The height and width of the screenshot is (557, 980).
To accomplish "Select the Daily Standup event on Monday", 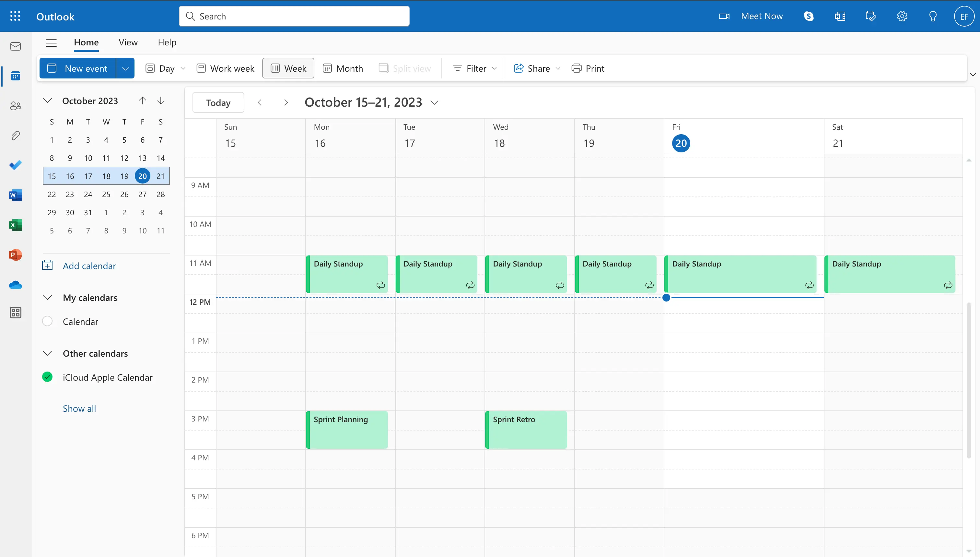I will [x=348, y=273].
